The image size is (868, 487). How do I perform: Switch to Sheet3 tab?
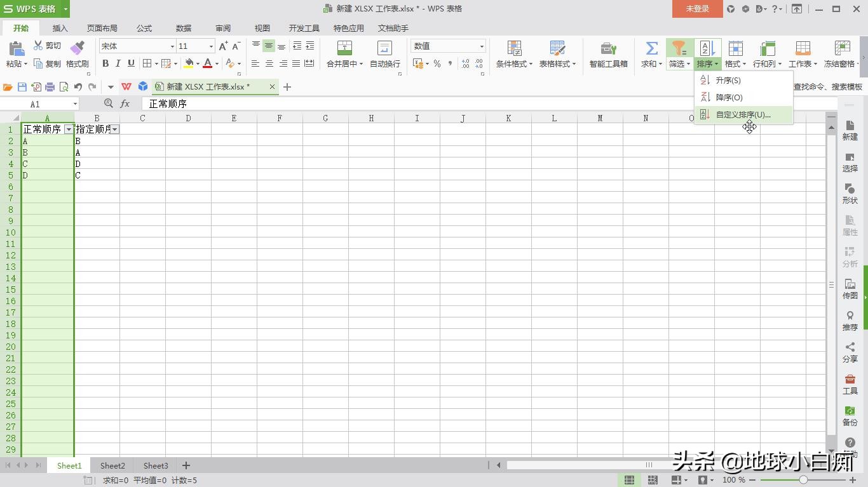(x=156, y=465)
